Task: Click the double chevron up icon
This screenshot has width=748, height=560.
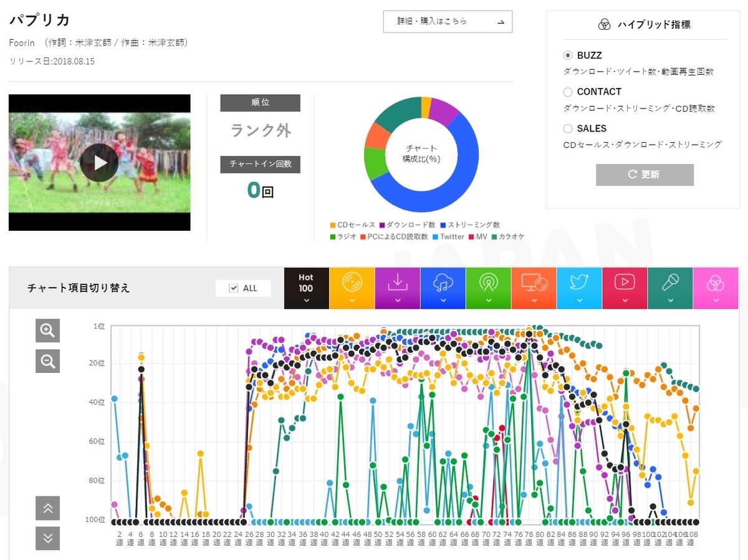Action: (48, 508)
